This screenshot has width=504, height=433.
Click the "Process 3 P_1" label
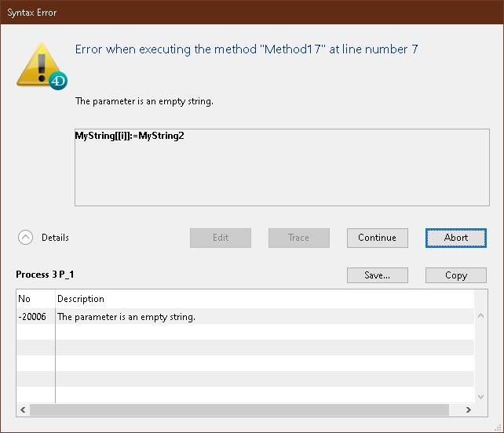[x=46, y=275]
